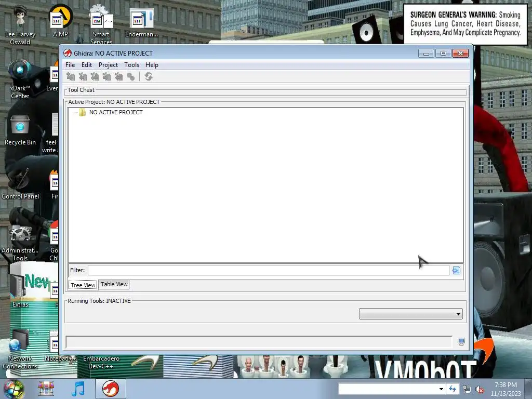Image resolution: width=532 pixels, height=399 pixels.
Task: Minimize the Ghidra window
Action: (426, 54)
